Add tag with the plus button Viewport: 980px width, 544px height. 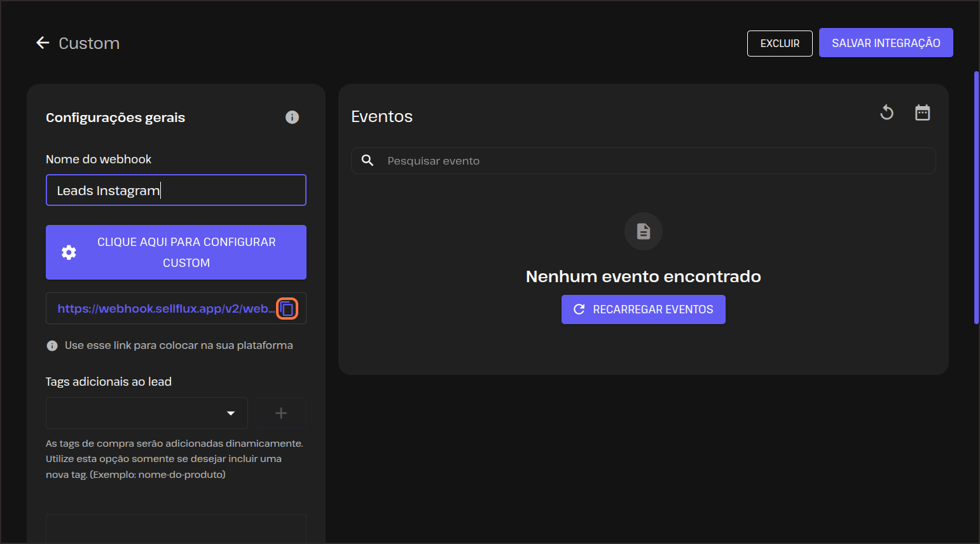(x=281, y=414)
